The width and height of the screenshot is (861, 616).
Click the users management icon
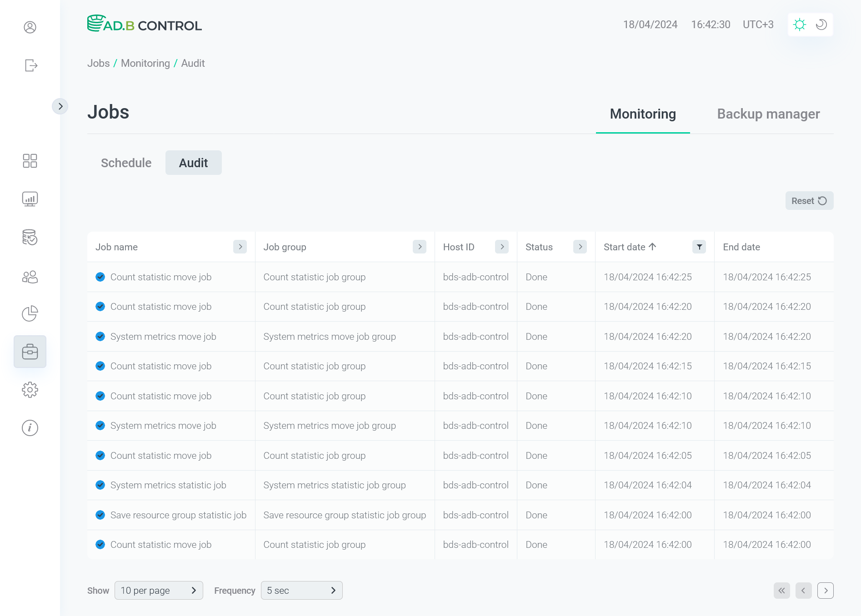[30, 277]
